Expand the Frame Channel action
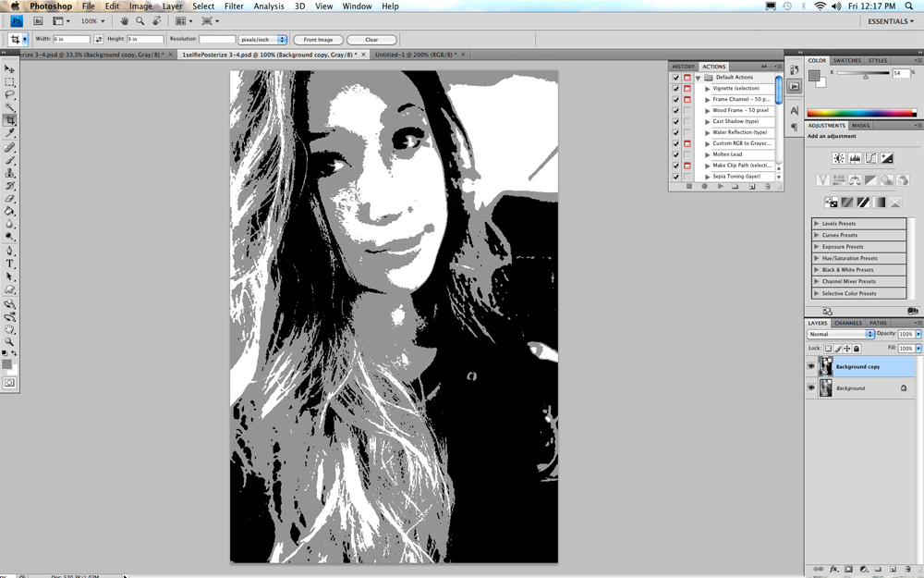 click(708, 100)
